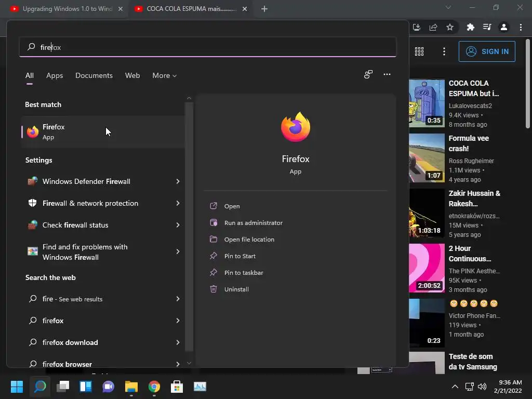Expand Find and fix problems chevron
This screenshot has width=532, height=399.
[x=178, y=251]
